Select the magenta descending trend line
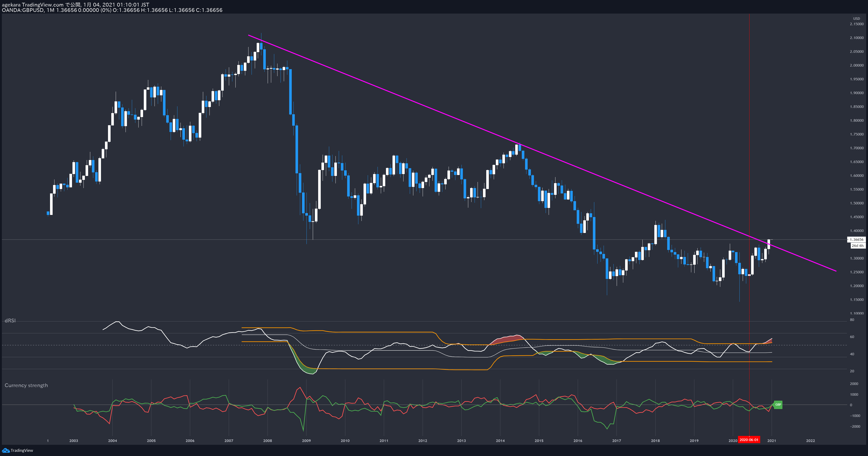Viewport: 868px width, 456px height. pos(542,153)
